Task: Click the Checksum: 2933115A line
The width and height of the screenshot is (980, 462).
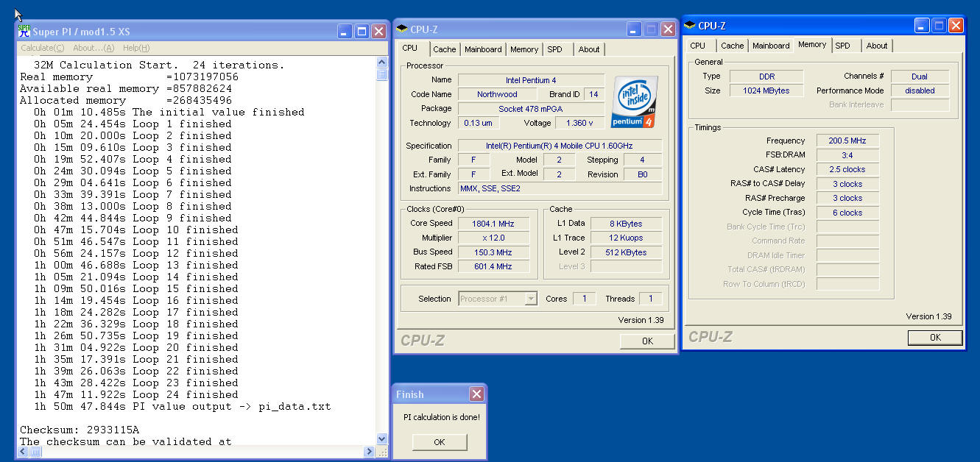Action: tap(80, 430)
